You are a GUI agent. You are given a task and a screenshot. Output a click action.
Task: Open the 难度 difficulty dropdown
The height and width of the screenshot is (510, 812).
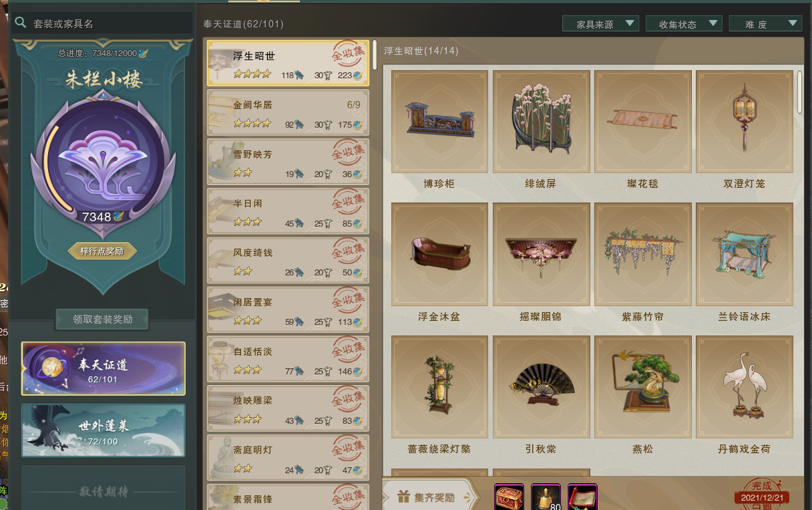765,24
